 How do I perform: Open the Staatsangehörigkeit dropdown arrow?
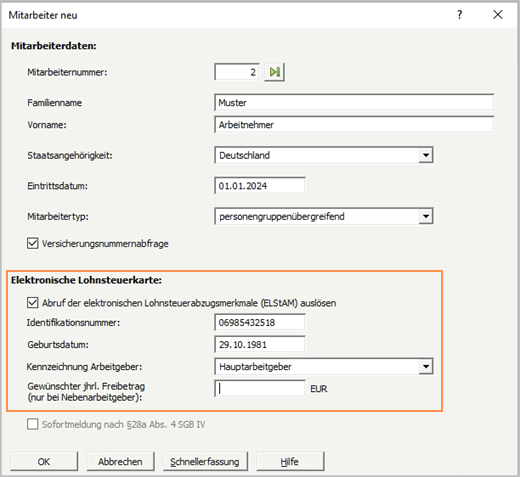(426, 155)
